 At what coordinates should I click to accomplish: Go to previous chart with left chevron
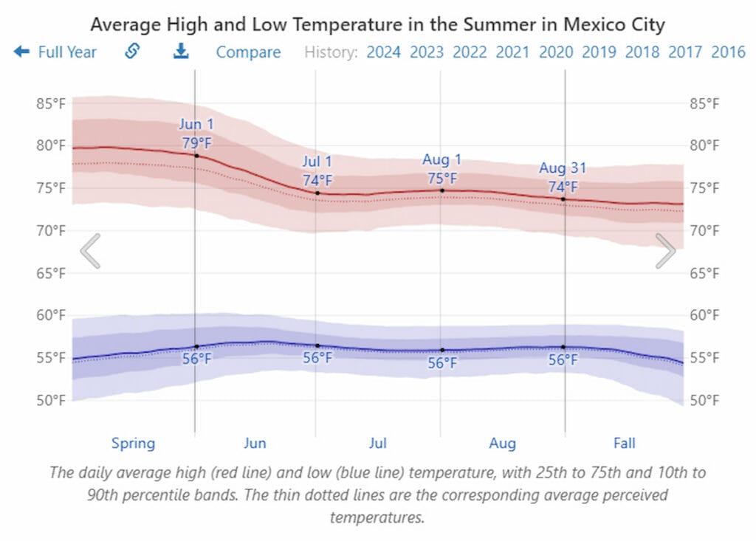pyautogui.click(x=90, y=252)
